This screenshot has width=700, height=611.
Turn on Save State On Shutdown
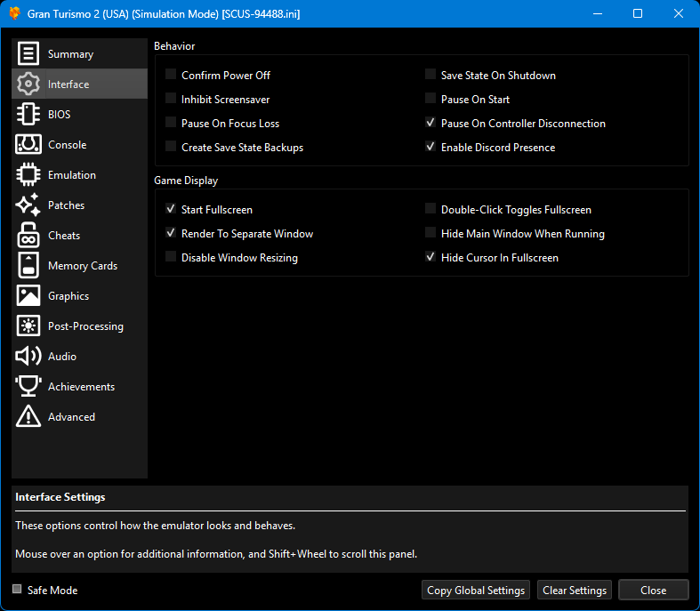tap(430, 76)
